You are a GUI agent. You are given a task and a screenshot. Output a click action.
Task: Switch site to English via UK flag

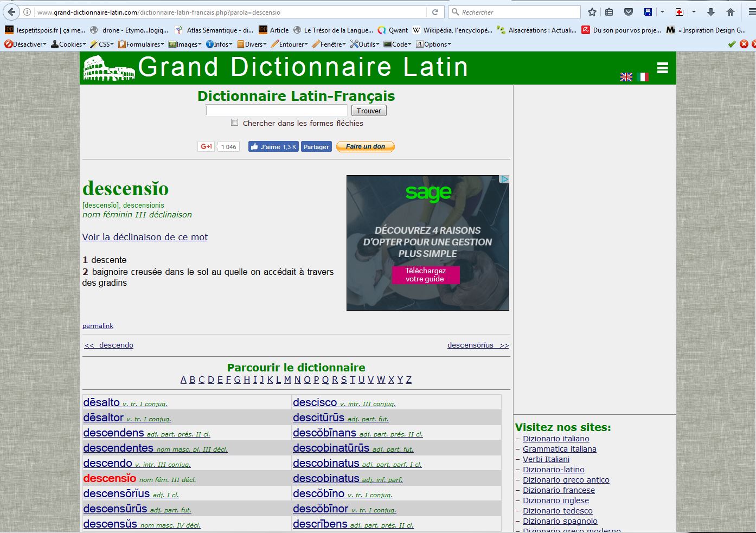[626, 77]
